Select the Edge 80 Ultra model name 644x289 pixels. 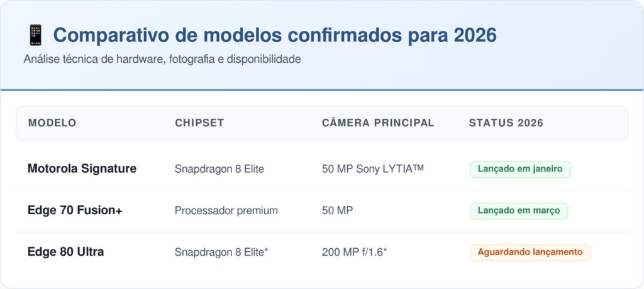tap(65, 252)
